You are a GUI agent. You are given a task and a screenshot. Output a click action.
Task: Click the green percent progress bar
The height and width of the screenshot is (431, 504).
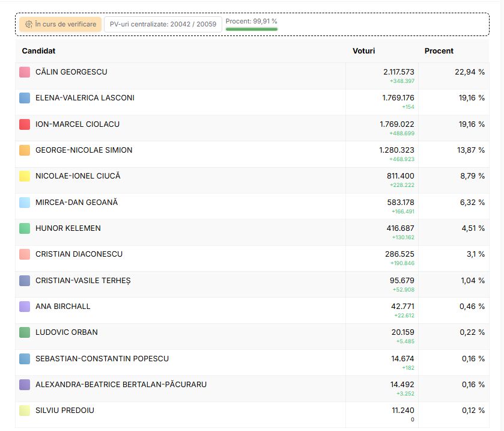click(x=252, y=29)
